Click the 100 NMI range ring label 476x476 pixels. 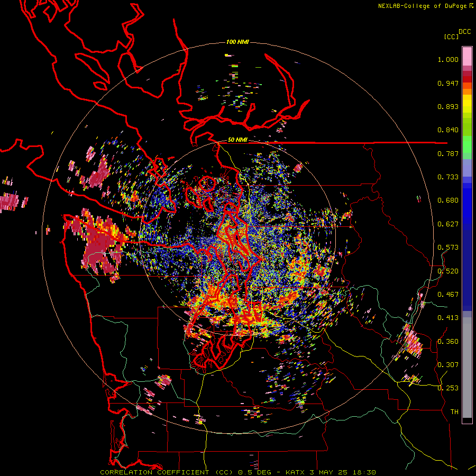[x=237, y=42]
